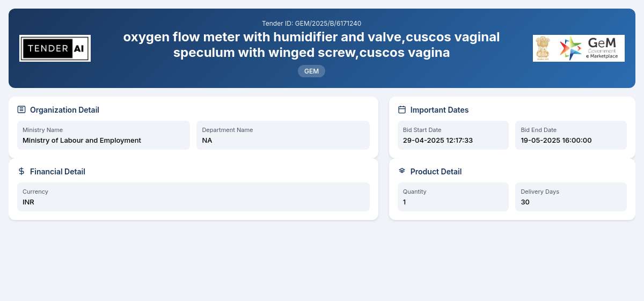Click the Financial Detail dollar icon
The width and height of the screenshot is (644, 301).
(x=21, y=171)
